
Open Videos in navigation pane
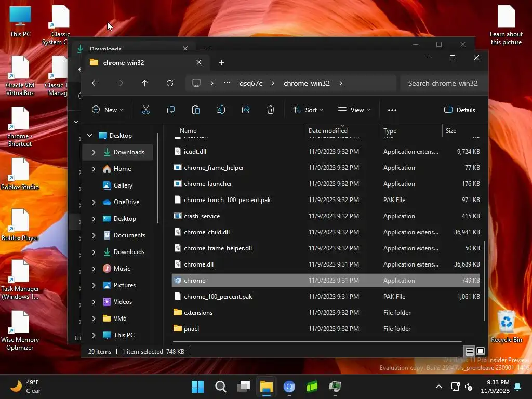tap(123, 302)
